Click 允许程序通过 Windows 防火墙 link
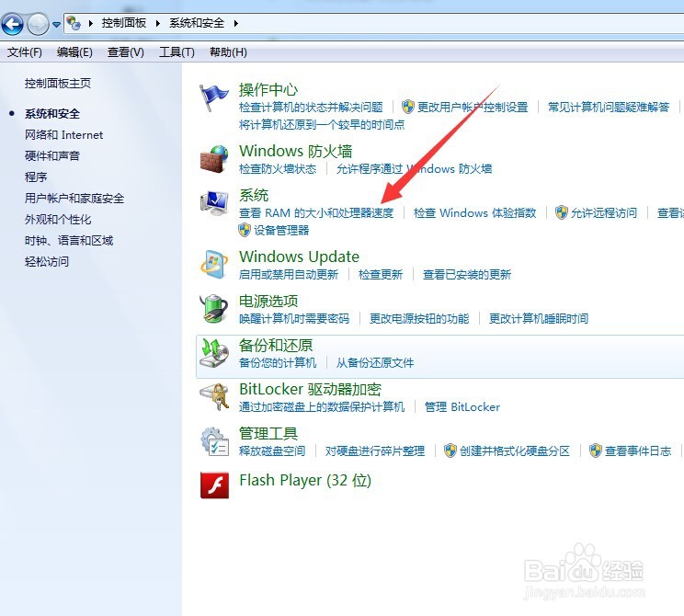 point(414,168)
